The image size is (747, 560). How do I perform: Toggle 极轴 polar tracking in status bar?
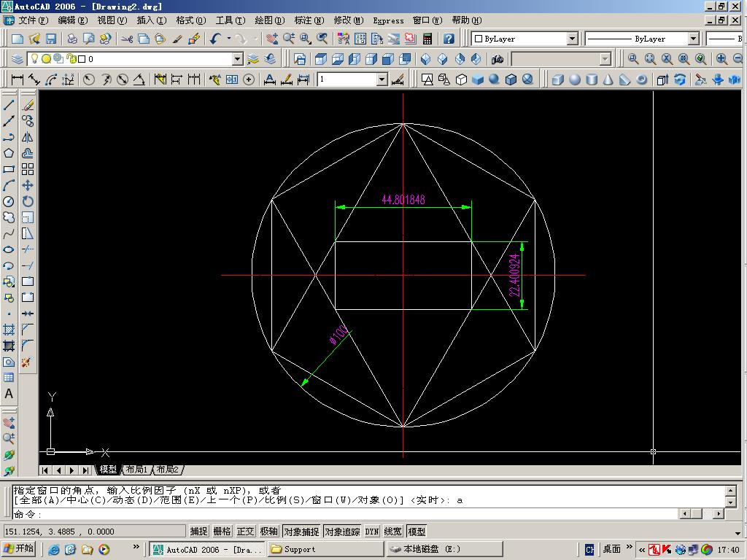pos(268,532)
